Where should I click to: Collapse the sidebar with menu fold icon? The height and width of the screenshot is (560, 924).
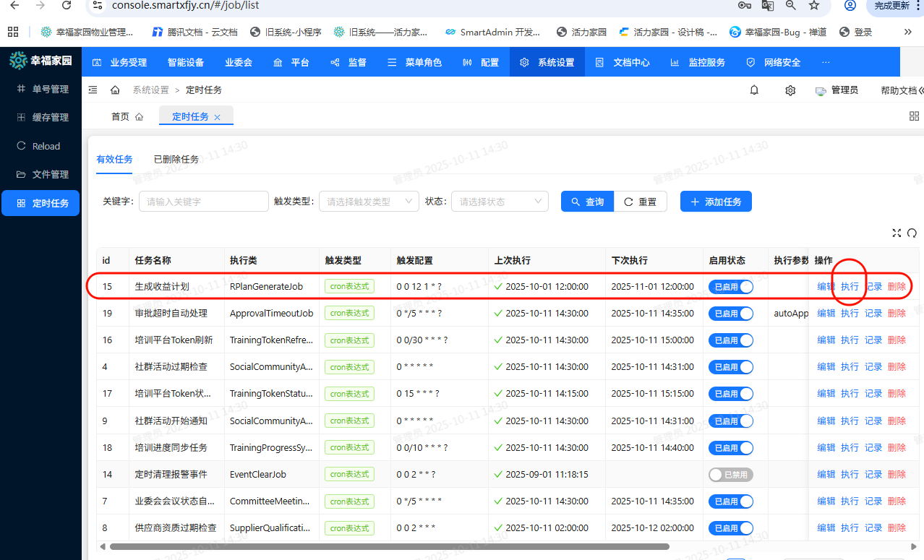[93, 90]
